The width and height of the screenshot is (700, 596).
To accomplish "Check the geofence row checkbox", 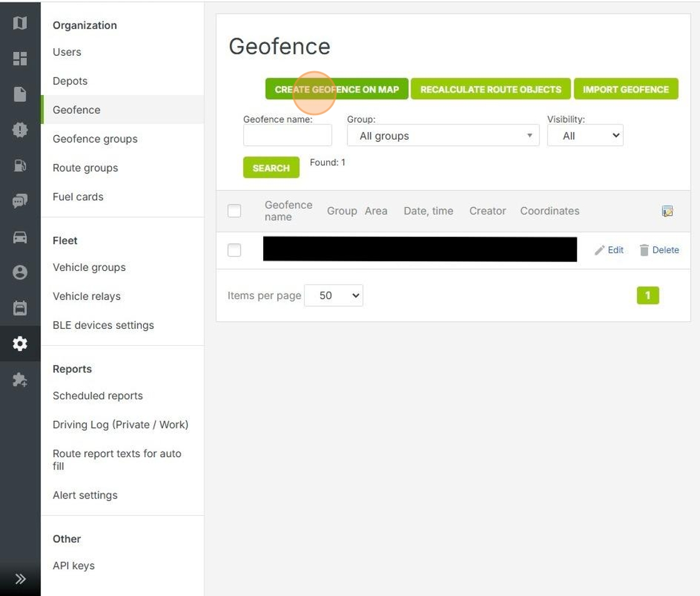I will tap(234, 250).
